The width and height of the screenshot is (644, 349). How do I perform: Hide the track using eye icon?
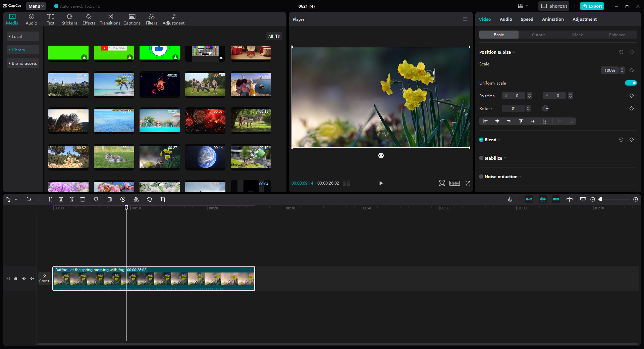coord(24,279)
